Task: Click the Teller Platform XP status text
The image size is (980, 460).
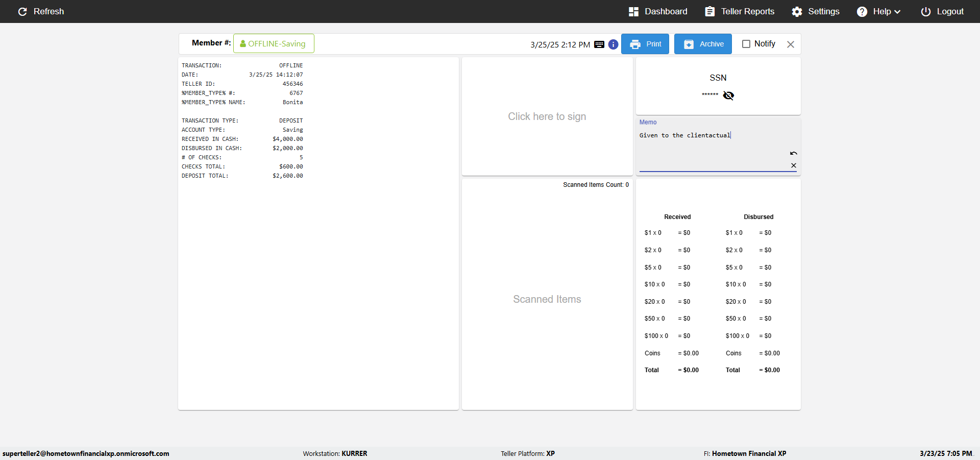Action: point(528,453)
